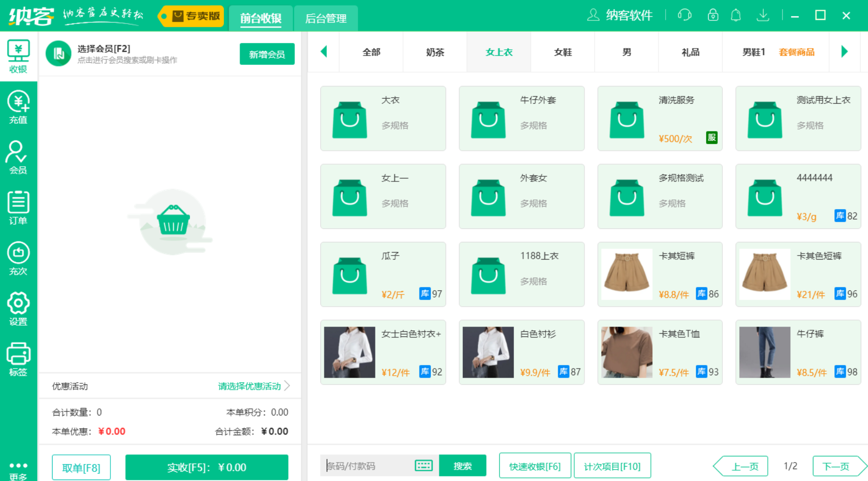This screenshot has width=868, height=481.
Task: Open the headset customer support icon
Action: (x=684, y=15)
